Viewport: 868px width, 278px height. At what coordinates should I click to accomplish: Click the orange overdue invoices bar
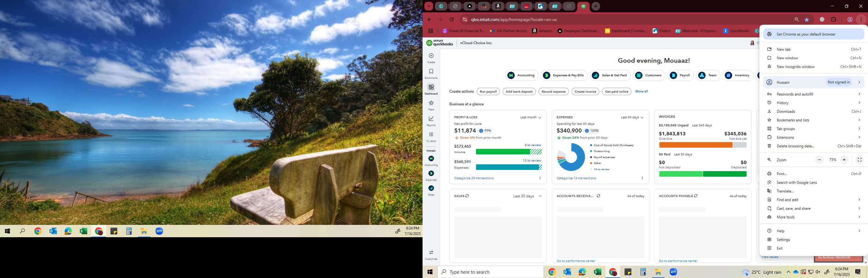click(695, 145)
